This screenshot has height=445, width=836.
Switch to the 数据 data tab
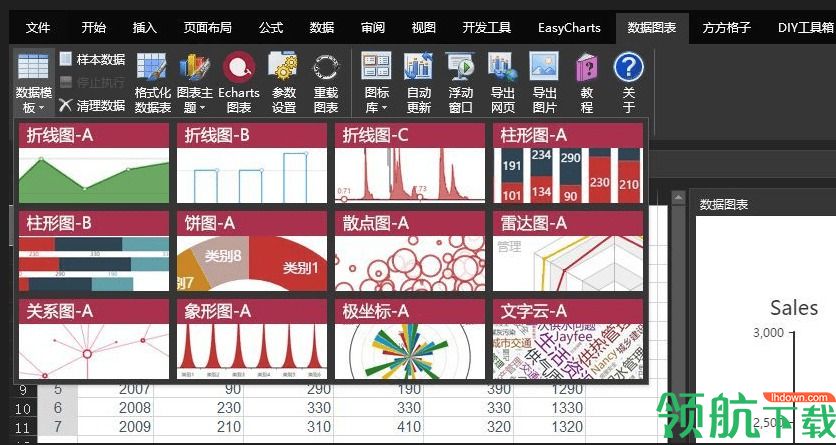pos(322,28)
